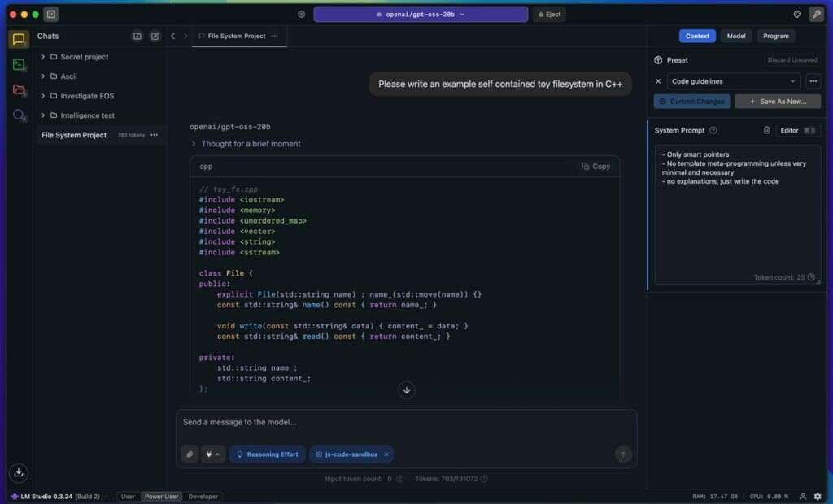Delete the system prompt with the trash icon
Image resolution: width=833 pixels, height=504 pixels.
coord(766,130)
